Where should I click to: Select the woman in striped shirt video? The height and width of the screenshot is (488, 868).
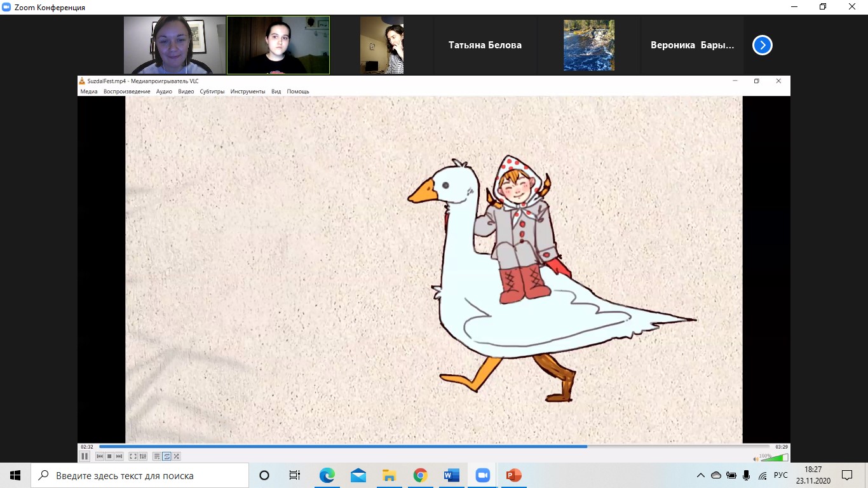pos(382,45)
